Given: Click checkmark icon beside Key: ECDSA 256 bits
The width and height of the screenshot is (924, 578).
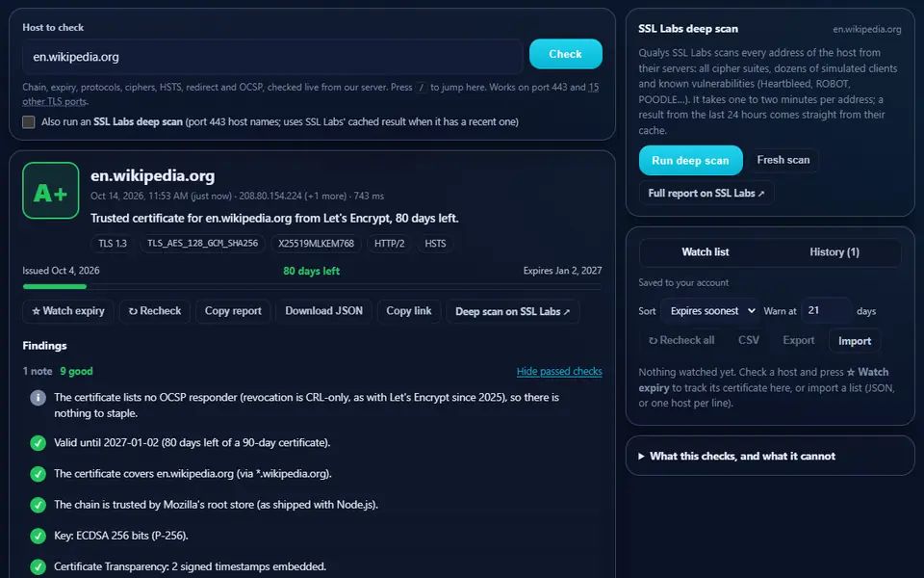Looking at the screenshot, I should [38, 536].
